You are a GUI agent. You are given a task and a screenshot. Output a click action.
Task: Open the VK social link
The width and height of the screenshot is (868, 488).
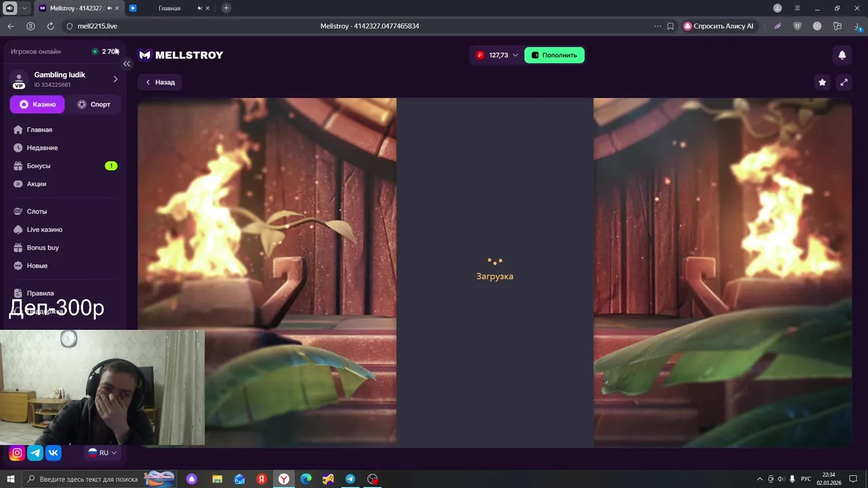54,453
